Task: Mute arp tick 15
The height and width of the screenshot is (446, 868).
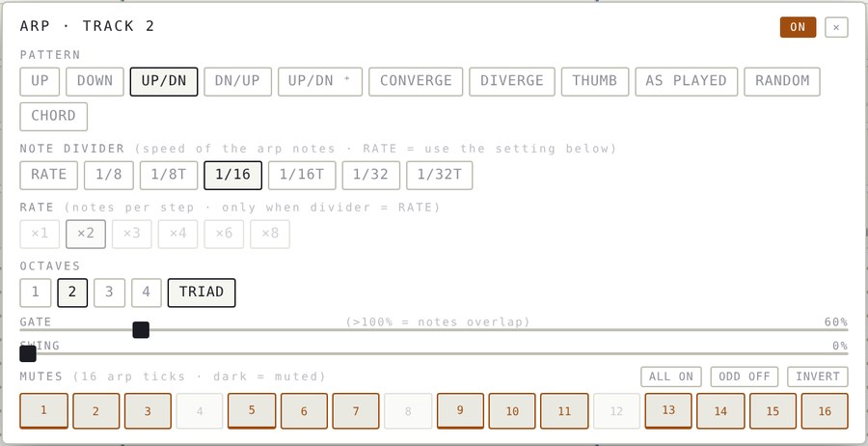Action: 773,411
